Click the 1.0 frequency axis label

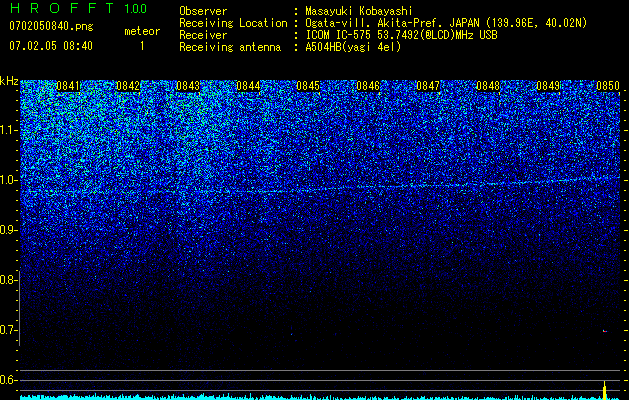[x=7, y=180]
